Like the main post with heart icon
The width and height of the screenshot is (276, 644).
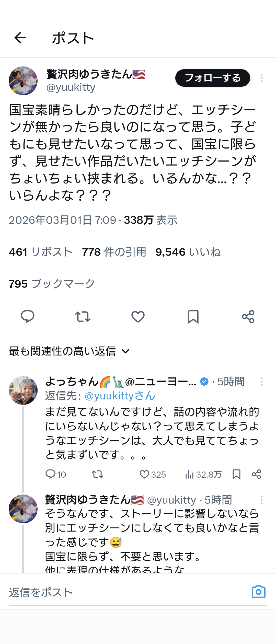coord(138,317)
